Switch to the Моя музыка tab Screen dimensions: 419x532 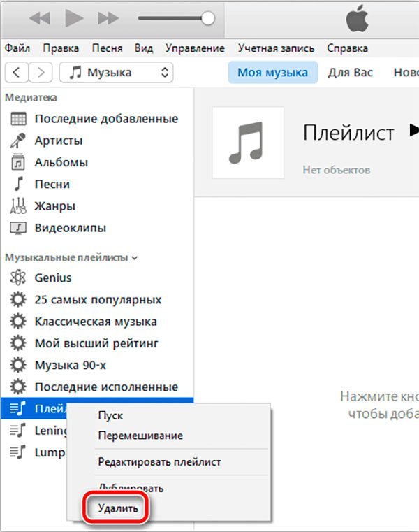click(273, 72)
